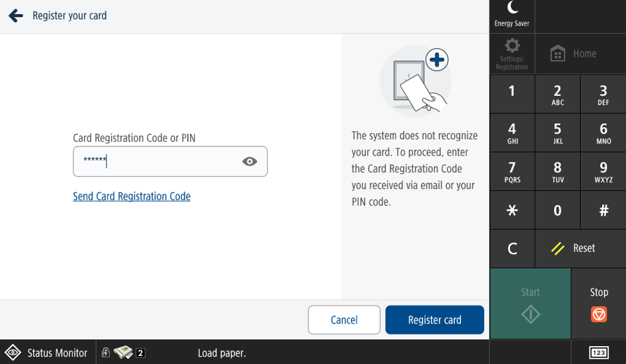Click the lock icon in status bar
This screenshot has width=626, height=364.
(105, 352)
